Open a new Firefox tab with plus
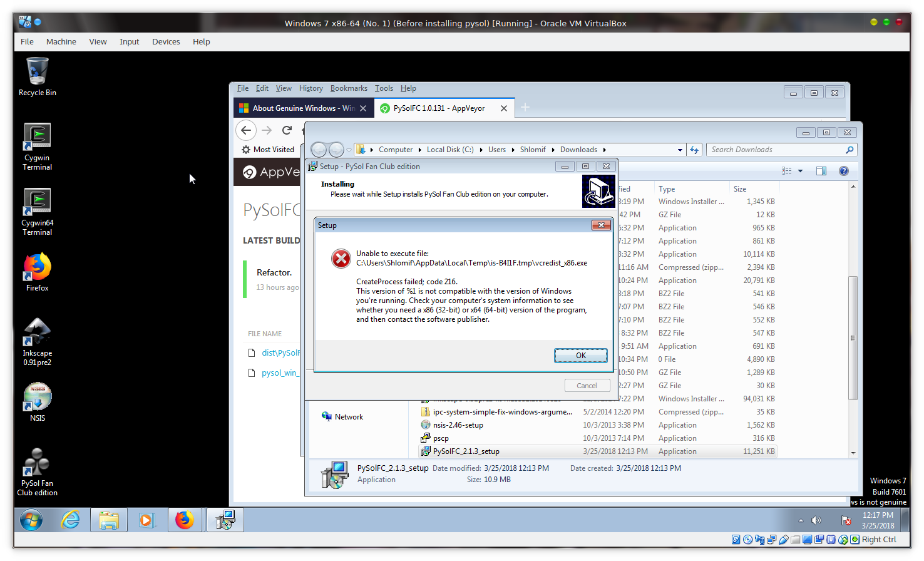 [525, 108]
